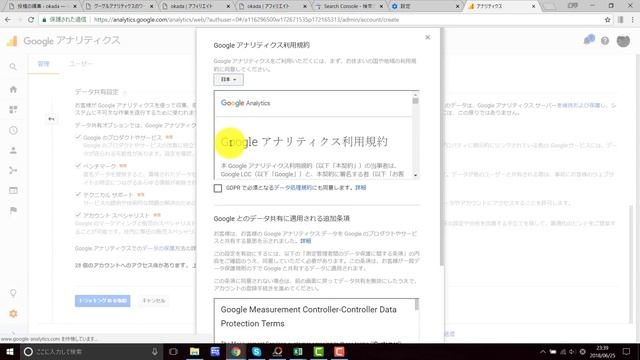The width and height of the screenshot is (640, 360).
Task: Open the search icon in Analytics sidebar
Action: pyautogui.click(x=13, y=67)
